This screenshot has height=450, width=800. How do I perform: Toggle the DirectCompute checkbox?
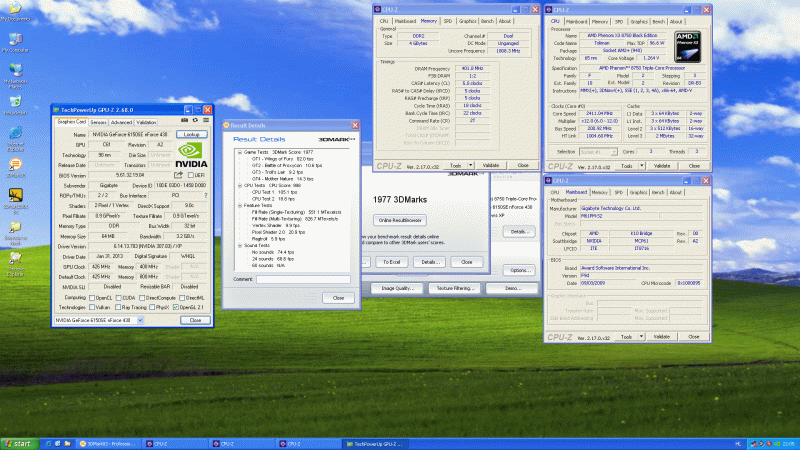tap(142, 297)
